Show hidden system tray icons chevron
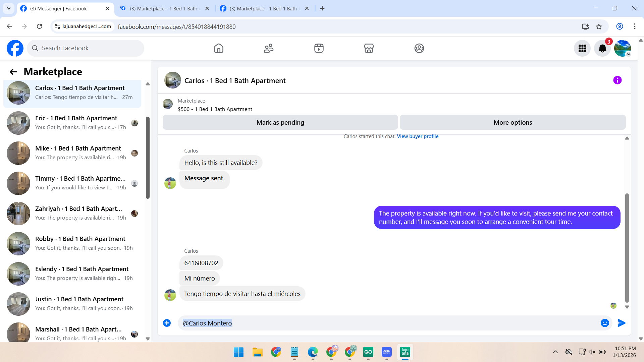Screen dimensions: 644x362 pos(555,352)
